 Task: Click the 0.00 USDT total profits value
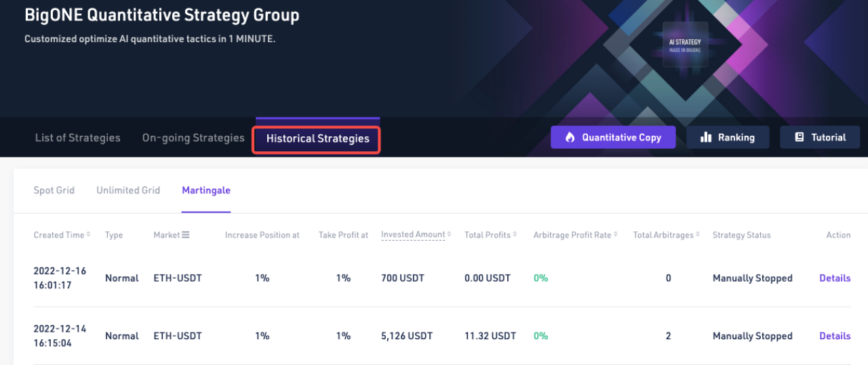[488, 278]
